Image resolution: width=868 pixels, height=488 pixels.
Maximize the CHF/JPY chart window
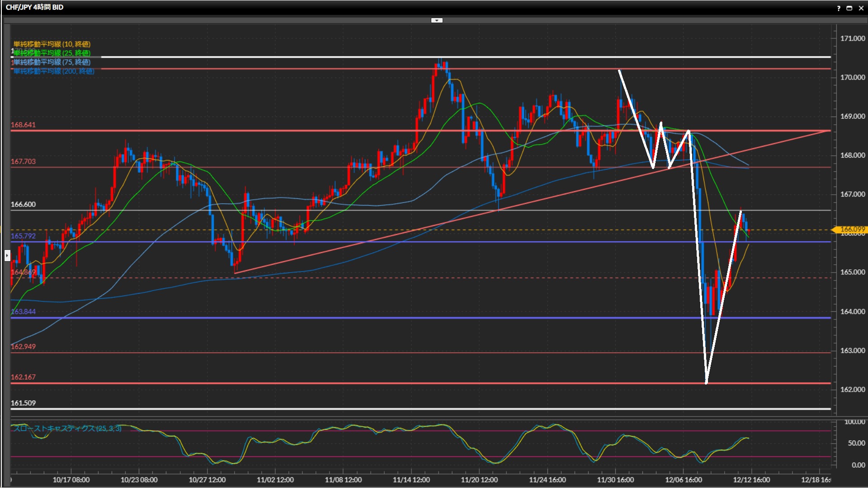[x=849, y=8]
